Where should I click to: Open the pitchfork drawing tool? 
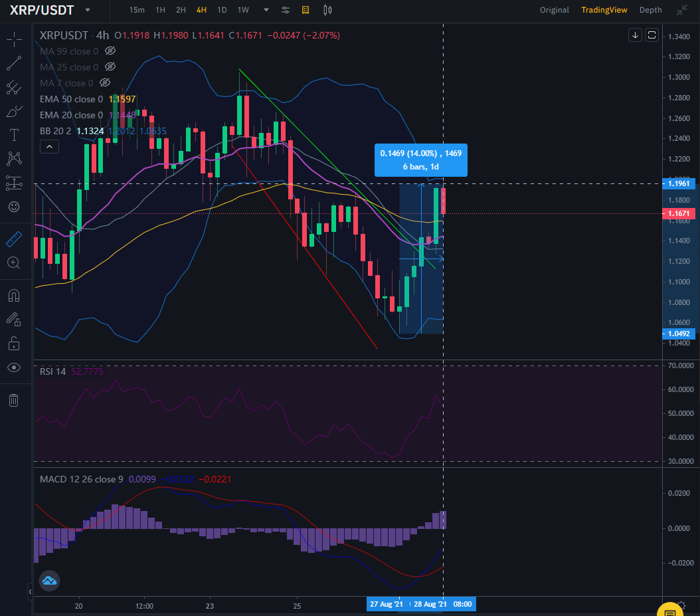[x=14, y=88]
